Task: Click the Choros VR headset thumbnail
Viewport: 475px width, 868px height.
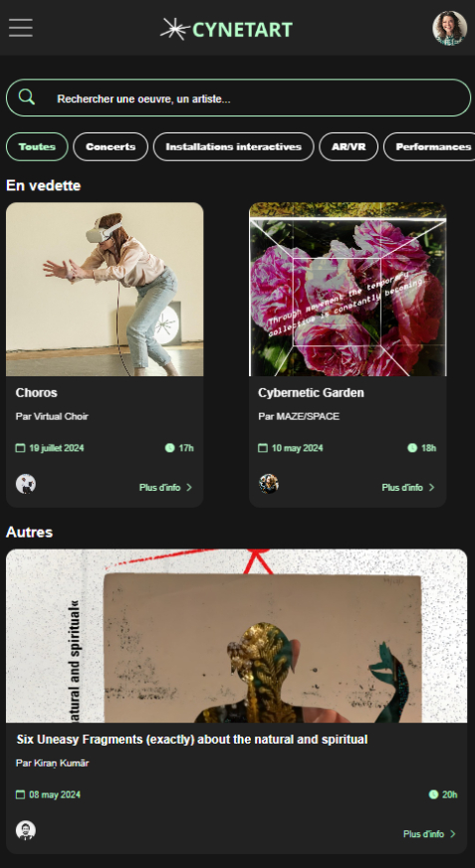Action: click(x=105, y=289)
